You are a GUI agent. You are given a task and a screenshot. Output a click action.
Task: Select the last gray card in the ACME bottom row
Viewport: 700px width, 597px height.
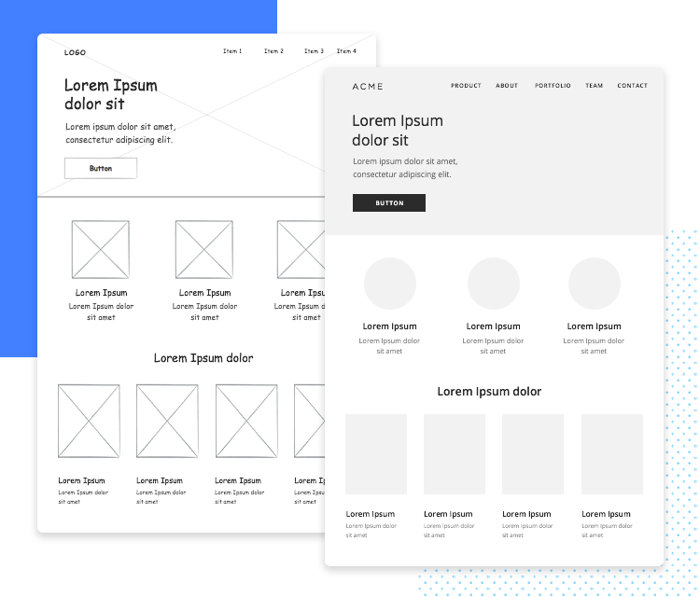coord(612,454)
